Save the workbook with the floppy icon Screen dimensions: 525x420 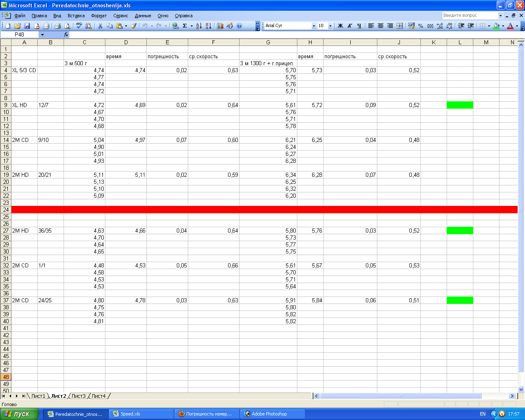tap(27, 26)
